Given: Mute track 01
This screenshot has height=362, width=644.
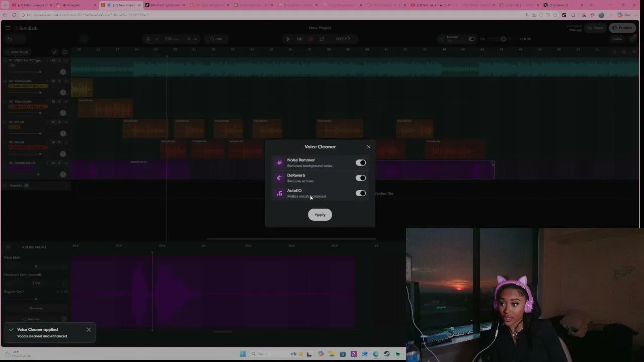Looking at the screenshot, I should (53, 60).
